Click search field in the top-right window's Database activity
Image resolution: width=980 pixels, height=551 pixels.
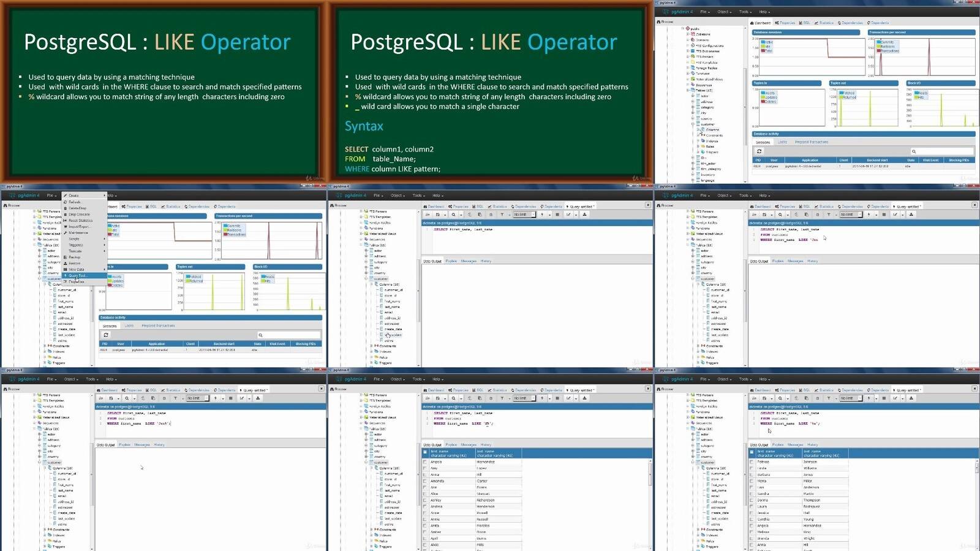point(943,151)
